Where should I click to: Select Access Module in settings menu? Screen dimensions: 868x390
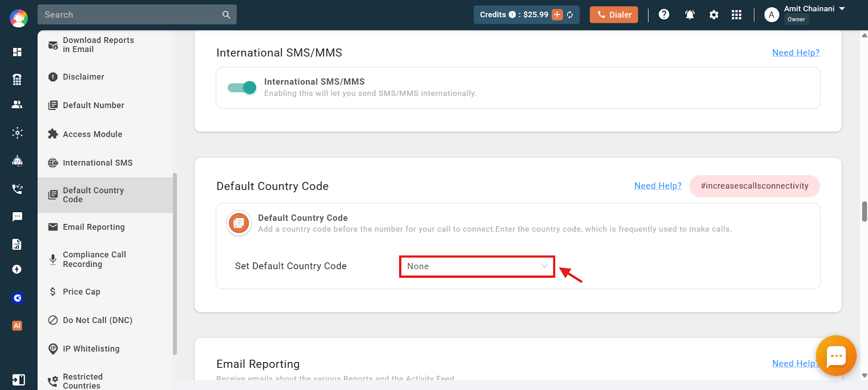pyautogui.click(x=105, y=134)
